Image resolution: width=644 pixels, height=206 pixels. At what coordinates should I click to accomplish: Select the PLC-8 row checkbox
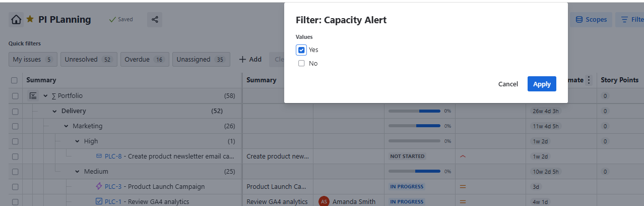[x=15, y=156]
